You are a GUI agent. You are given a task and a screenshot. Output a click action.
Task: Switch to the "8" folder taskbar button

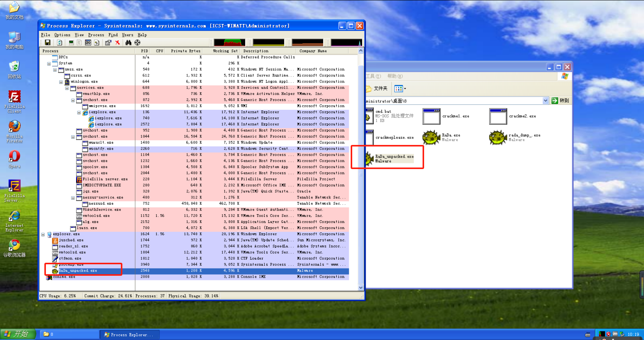click(x=70, y=334)
